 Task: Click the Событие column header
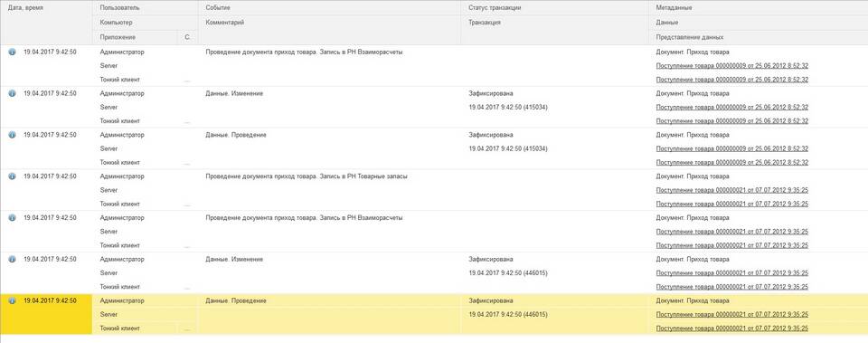[329, 8]
